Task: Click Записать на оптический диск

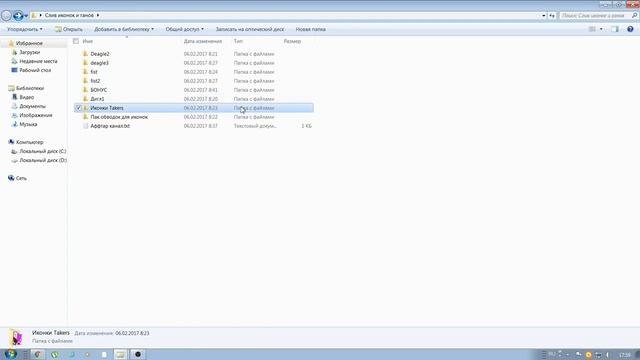Action: pyautogui.click(x=250, y=29)
